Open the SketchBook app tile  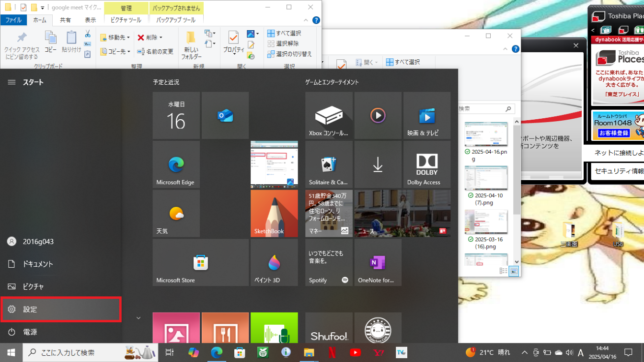[274, 213]
